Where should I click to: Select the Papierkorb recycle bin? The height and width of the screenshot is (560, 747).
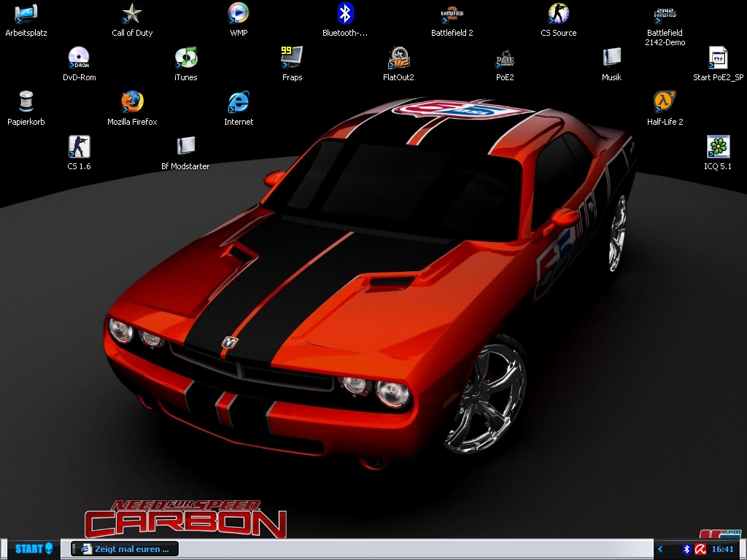click(26, 103)
